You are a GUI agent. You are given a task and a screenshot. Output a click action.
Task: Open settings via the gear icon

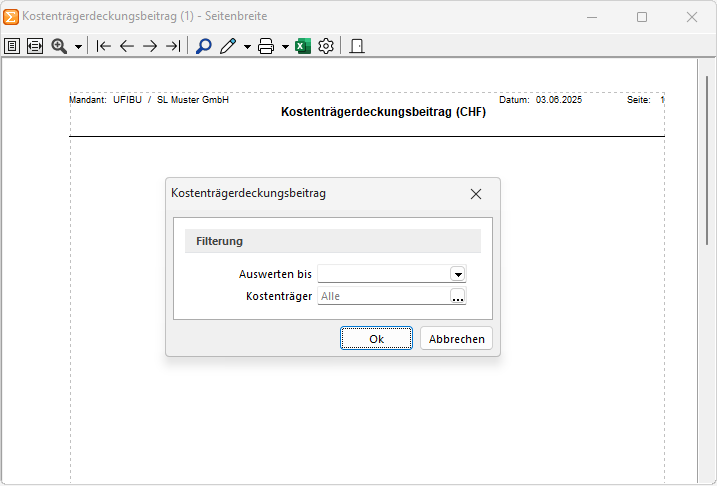click(x=326, y=46)
